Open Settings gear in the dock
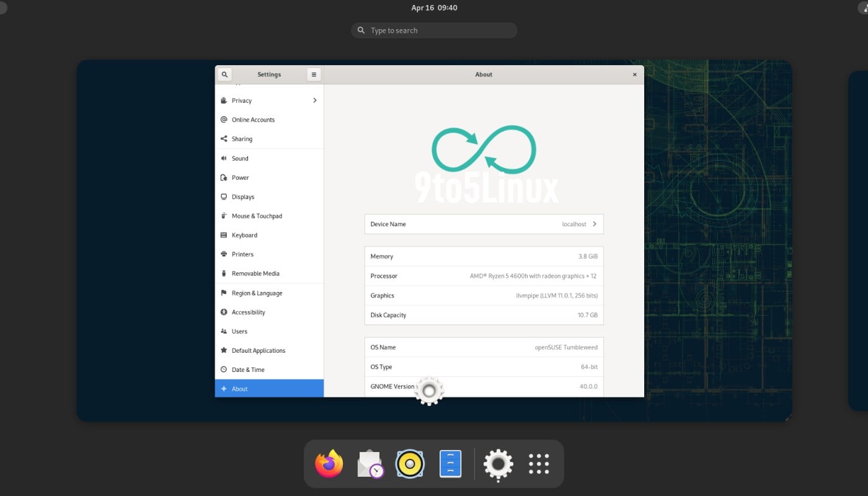The height and width of the screenshot is (496, 868). point(498,464)
